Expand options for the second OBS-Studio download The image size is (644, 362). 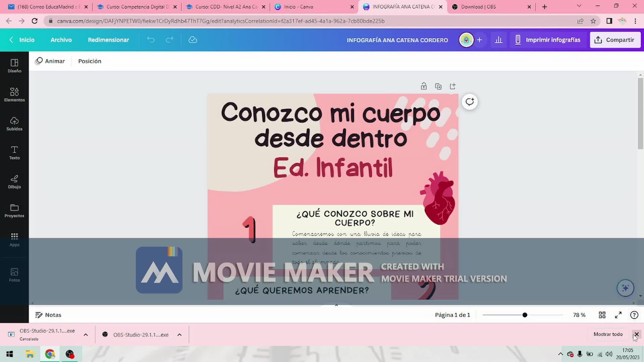(x=179, y=335)
